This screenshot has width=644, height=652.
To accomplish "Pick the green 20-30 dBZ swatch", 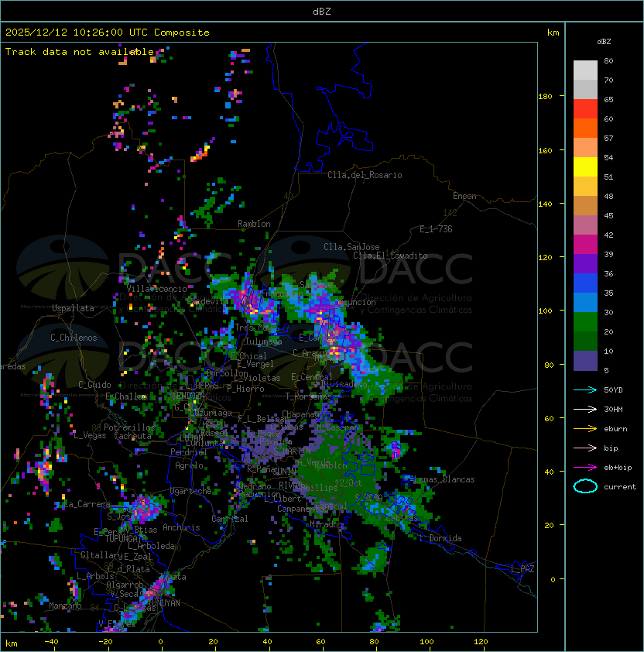I will pyautogui.click(x=585, y=322).
